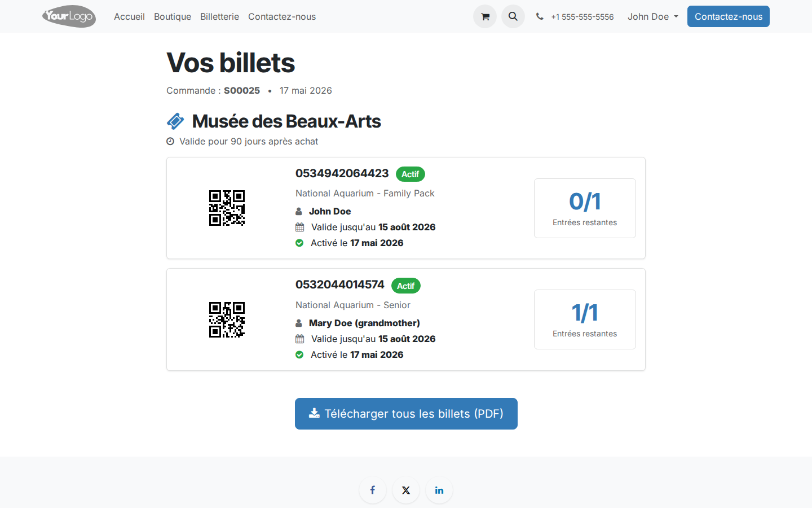Screen dimensions: 812x508
Task: Open the Boutique menu item
Action: click(173, 16)
